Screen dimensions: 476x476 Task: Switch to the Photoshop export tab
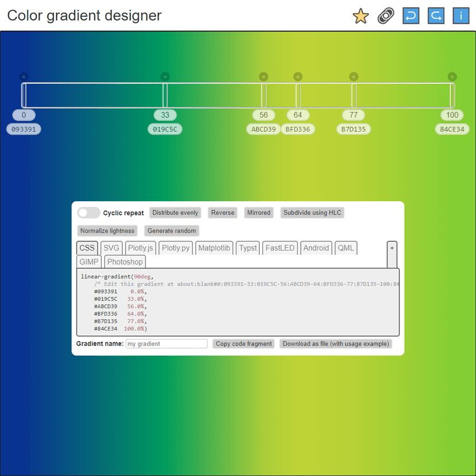[125, 262]
